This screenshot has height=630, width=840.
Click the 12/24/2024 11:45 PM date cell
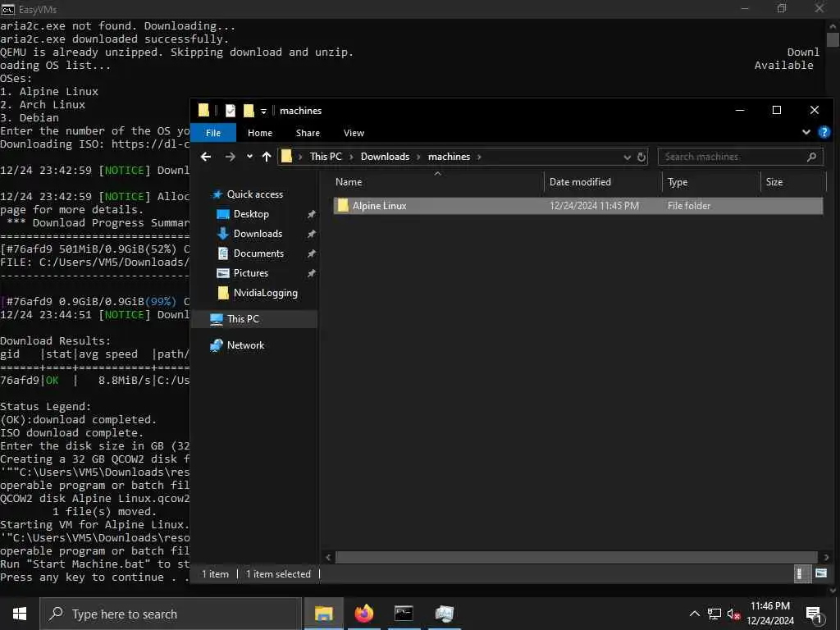pos(594,206)
